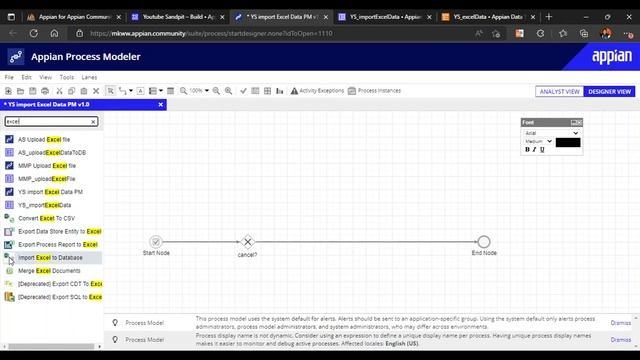Open the Medium font size dropdown

click(x=538, y=141)
